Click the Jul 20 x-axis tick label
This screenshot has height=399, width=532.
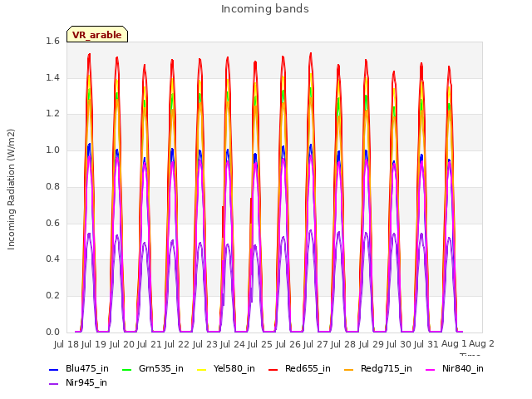click(x=121, y=344)
